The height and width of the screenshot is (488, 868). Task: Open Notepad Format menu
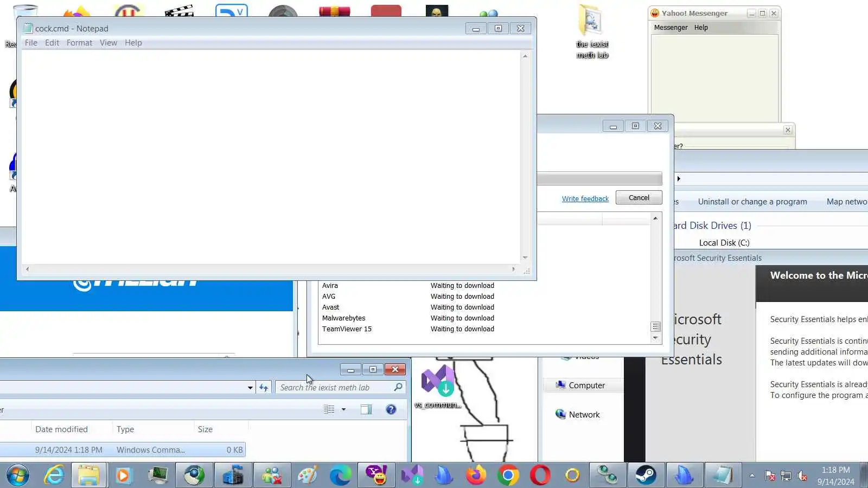click(79, 43)
